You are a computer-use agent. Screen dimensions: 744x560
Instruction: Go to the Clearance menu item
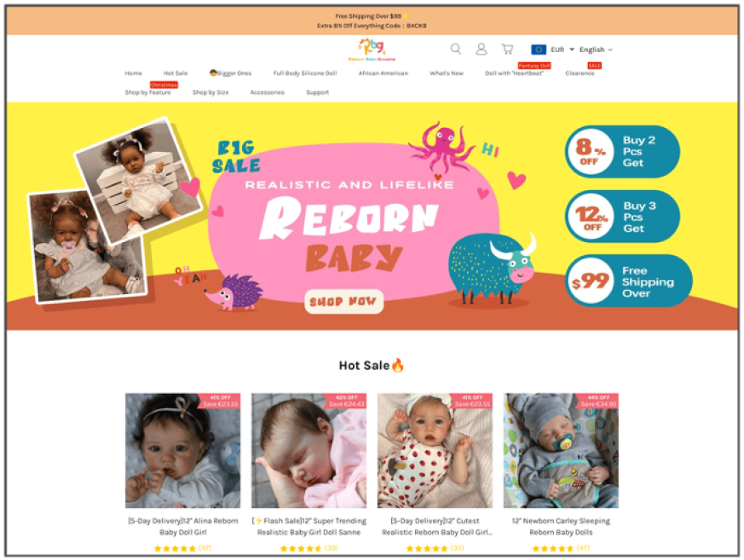point(579,73)
